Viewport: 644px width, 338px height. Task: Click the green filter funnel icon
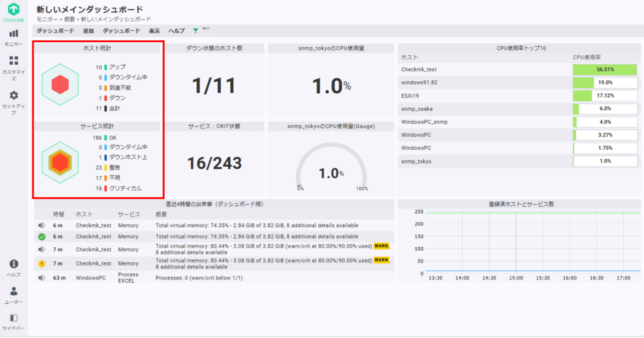tap(196, 31)
